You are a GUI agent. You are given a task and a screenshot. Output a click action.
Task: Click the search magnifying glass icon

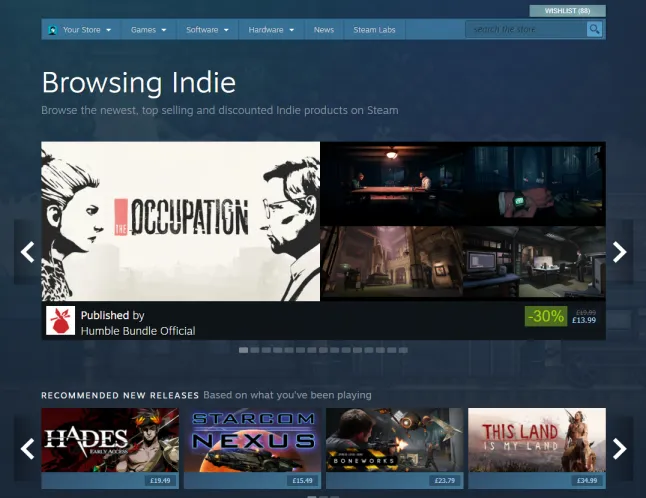tap(594, 29)
